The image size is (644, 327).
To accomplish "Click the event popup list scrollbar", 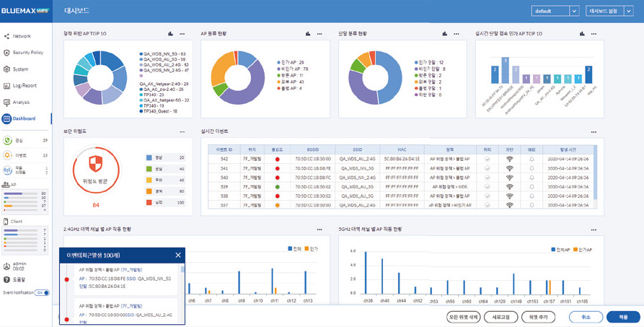I will pyautogui.click(x=182, y=270).
